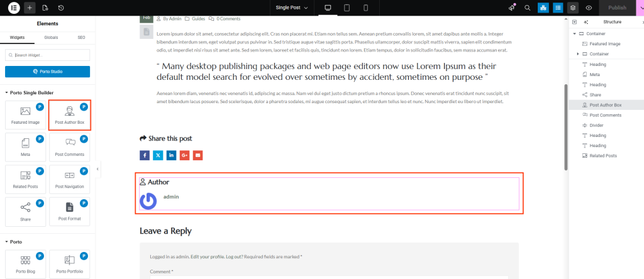Switch to the SEO tab

(x=81, y=38)
